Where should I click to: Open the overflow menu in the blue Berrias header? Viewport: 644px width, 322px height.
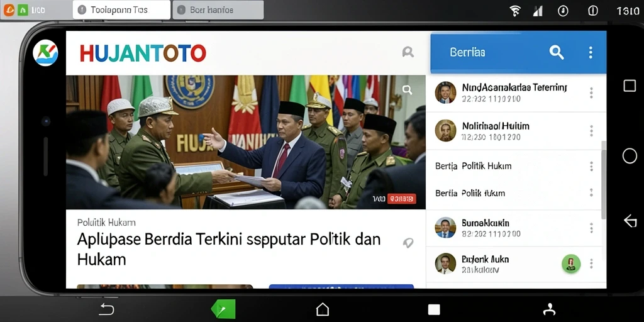(x=591, y=52)
